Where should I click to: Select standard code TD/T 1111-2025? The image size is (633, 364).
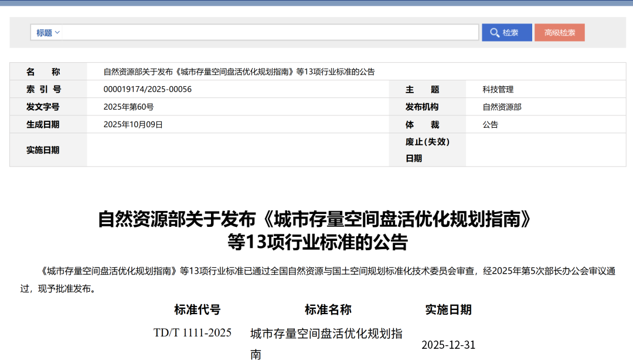click(192, 333)
